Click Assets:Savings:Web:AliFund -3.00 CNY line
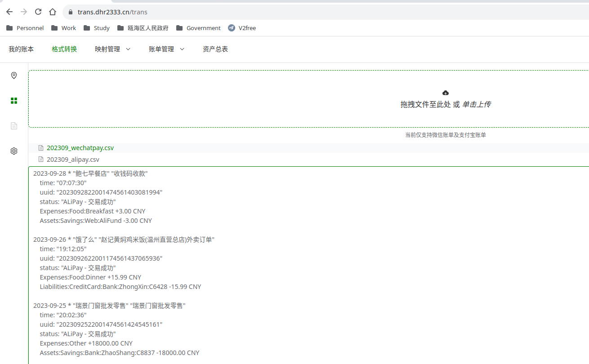The width and height of the screenshot is (589, 364). [x=96, y=221]
